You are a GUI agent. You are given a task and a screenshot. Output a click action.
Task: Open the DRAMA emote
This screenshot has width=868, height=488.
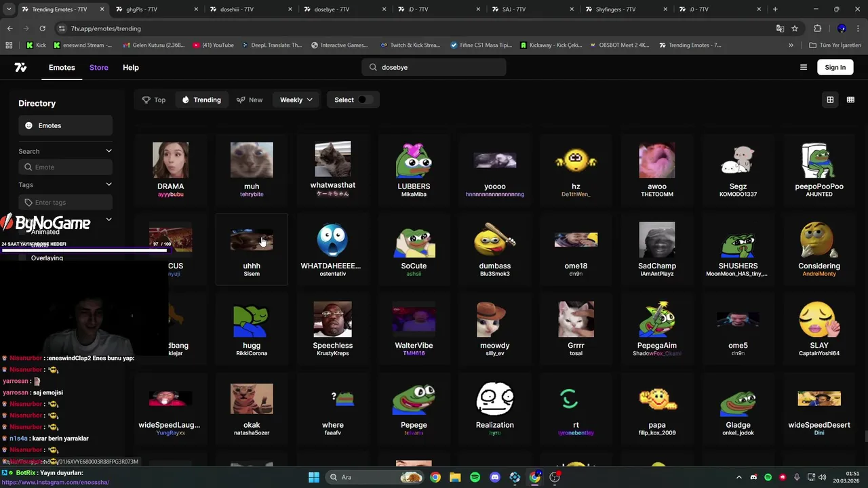click(x=170, y=169)
